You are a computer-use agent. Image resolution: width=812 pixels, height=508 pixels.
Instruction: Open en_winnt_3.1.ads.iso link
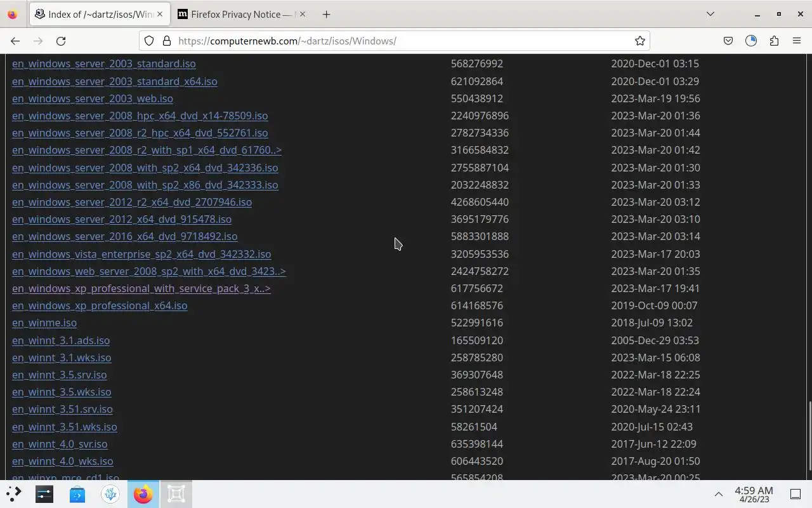61,340
